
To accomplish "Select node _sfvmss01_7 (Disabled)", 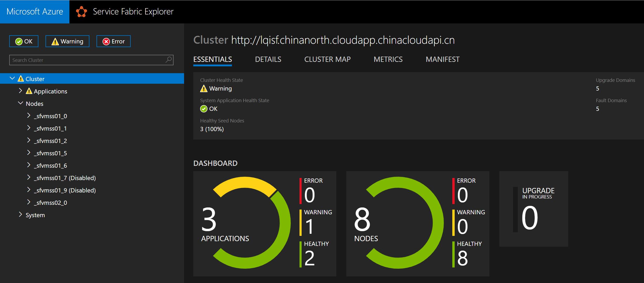I will tap(65, 178).
